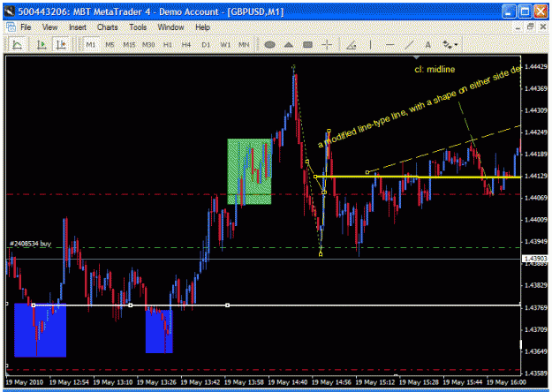Open the Charts menu
Viewport: 552px width, 392px height.
(108, 27)
